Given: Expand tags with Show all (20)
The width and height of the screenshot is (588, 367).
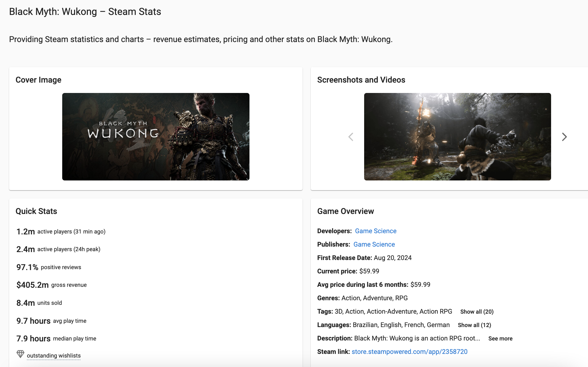Looking at the screenshot, I should (x=477, y=312).
